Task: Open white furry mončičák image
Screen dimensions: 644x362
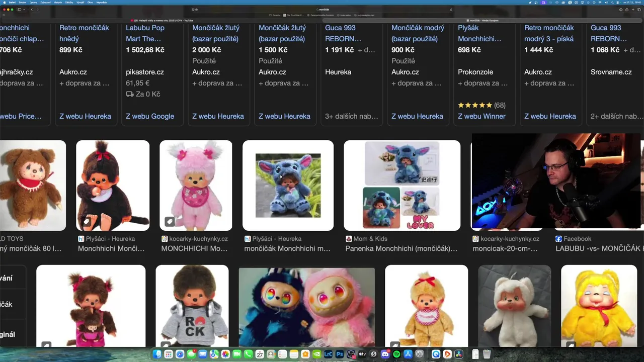Action: 515,306
